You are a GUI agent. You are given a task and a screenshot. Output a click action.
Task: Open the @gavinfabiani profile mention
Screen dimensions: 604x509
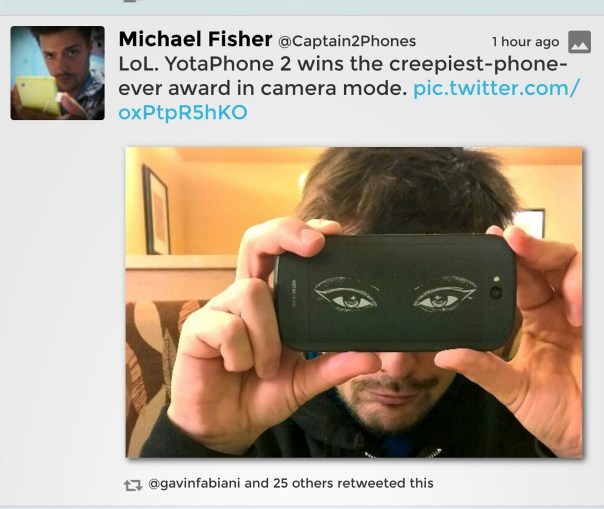point(194,483)
